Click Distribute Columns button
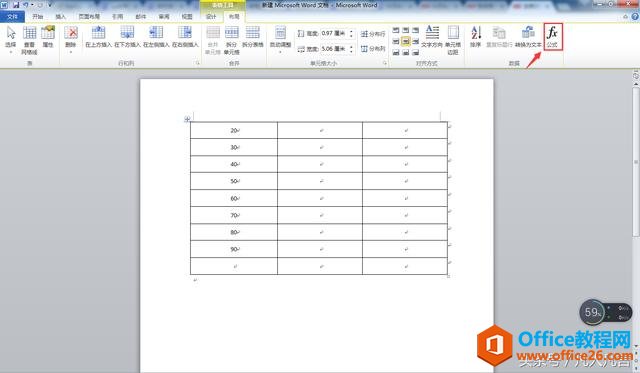The height and width of the screenshot is (373, 640). [373, 49]
